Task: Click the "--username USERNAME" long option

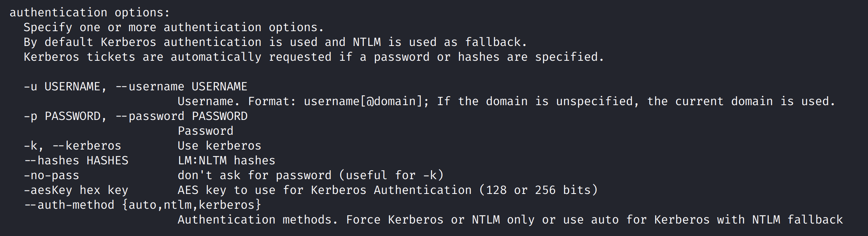Action: click(x=181, y=86)
